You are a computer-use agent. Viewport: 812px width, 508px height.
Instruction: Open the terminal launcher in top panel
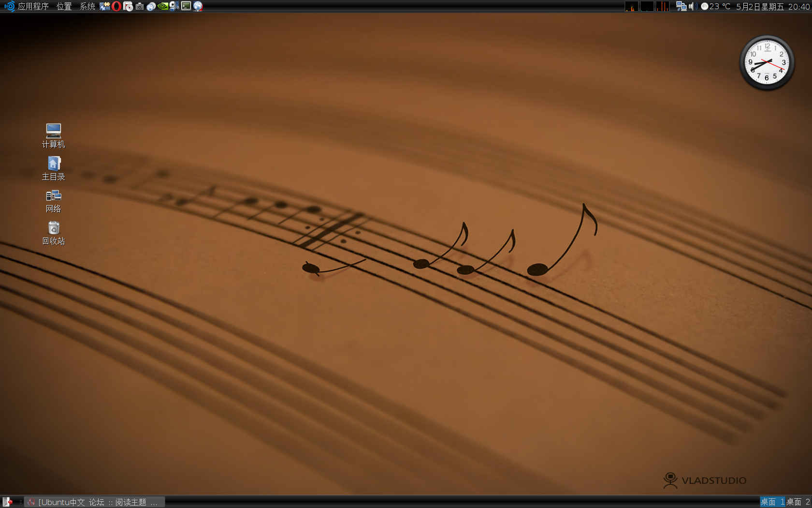pyautogui.click(x=186, y=6)
